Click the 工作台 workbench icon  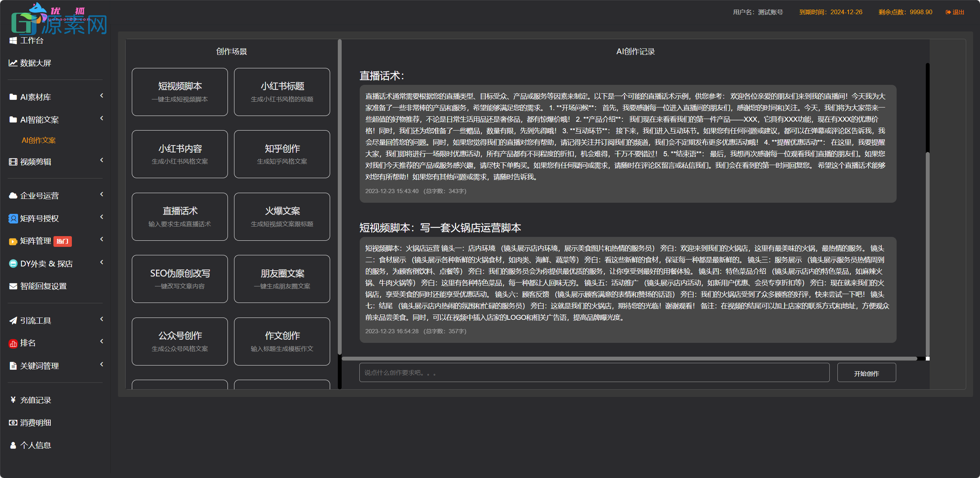point(13,40)
